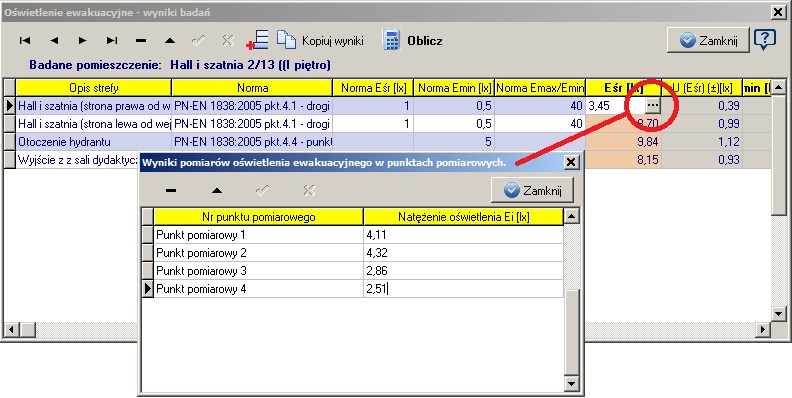792x398 pixels.
Task: Click cancel edit X in main toolbar
Action: click(x=228, y=40)
